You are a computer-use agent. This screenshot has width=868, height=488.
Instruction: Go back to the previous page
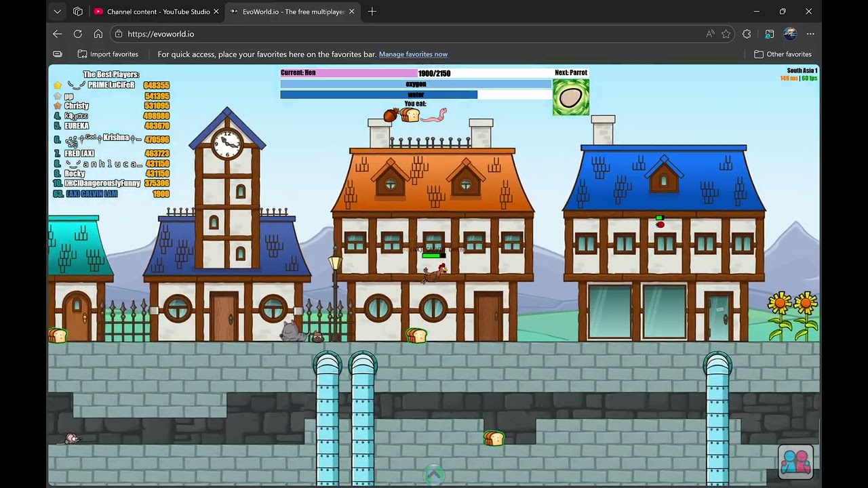58,34
